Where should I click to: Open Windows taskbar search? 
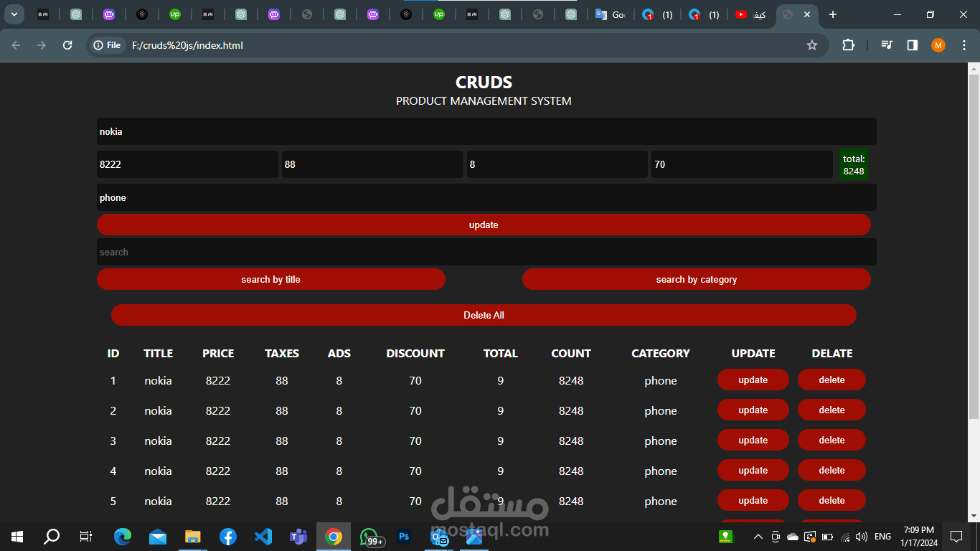(x=52, y=536)
